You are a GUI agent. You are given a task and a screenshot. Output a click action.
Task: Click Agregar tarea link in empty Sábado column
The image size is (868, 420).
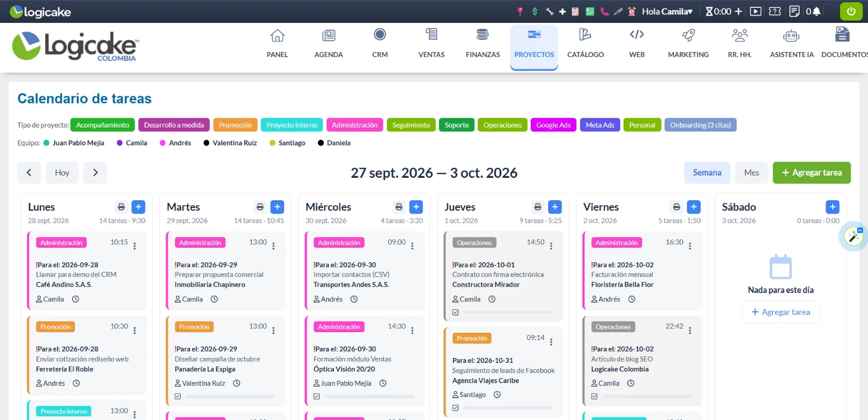pos(780,312)
